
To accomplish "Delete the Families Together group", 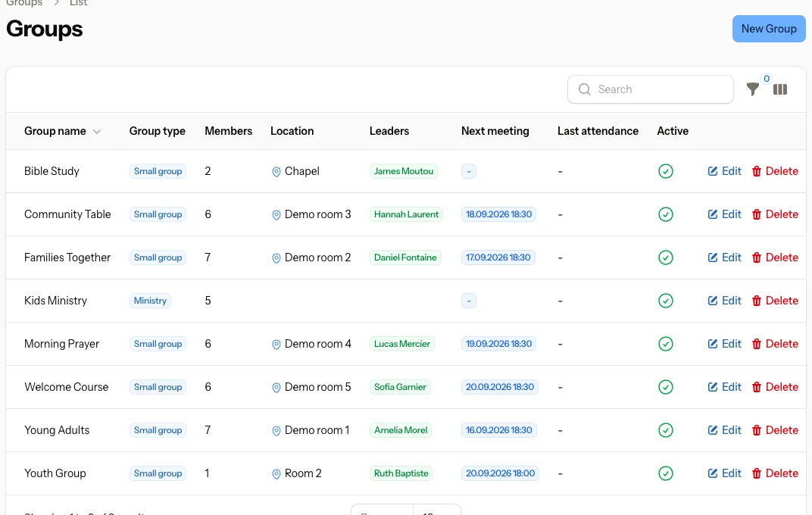I will click(775, 257).
